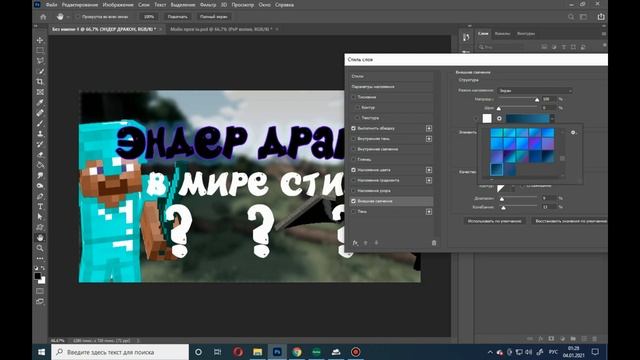Open the Фильтр menu
The height and width of the screenshot is (360, 640).
pos(208,5)
